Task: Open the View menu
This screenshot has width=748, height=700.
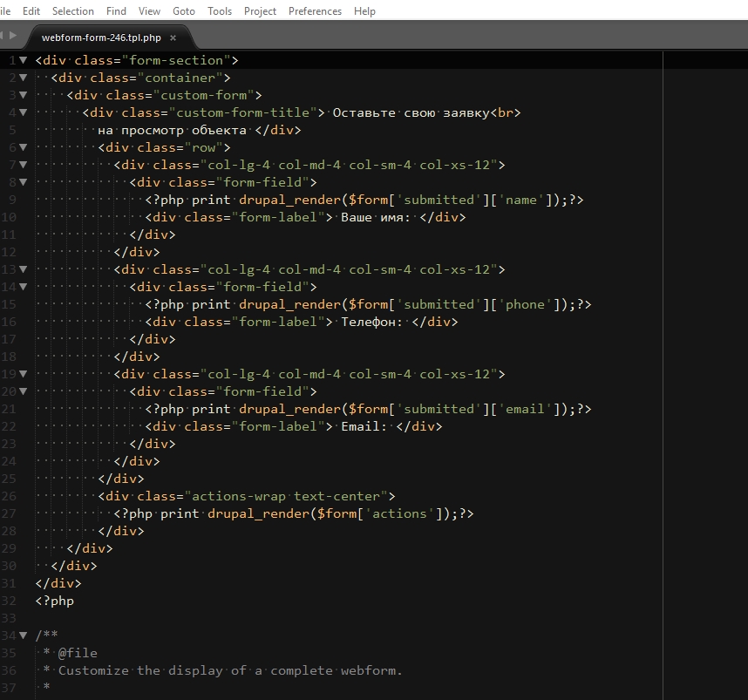Action: [149, 11]
